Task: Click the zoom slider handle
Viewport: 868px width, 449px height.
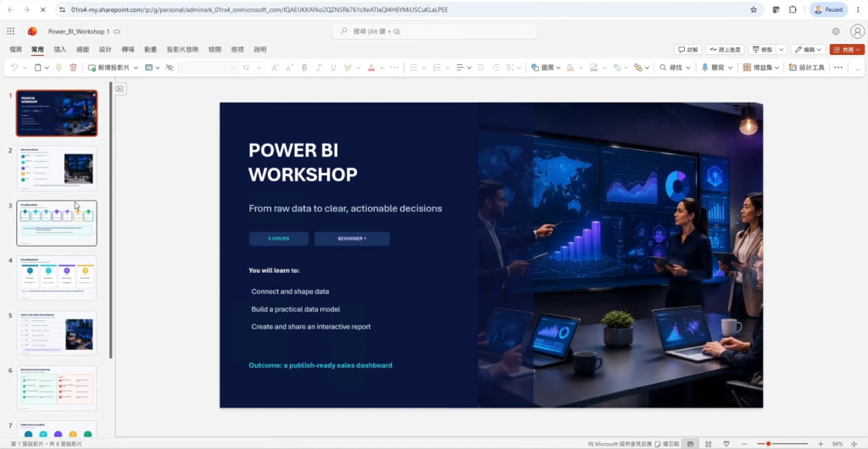Action: (x=768, y=444)
